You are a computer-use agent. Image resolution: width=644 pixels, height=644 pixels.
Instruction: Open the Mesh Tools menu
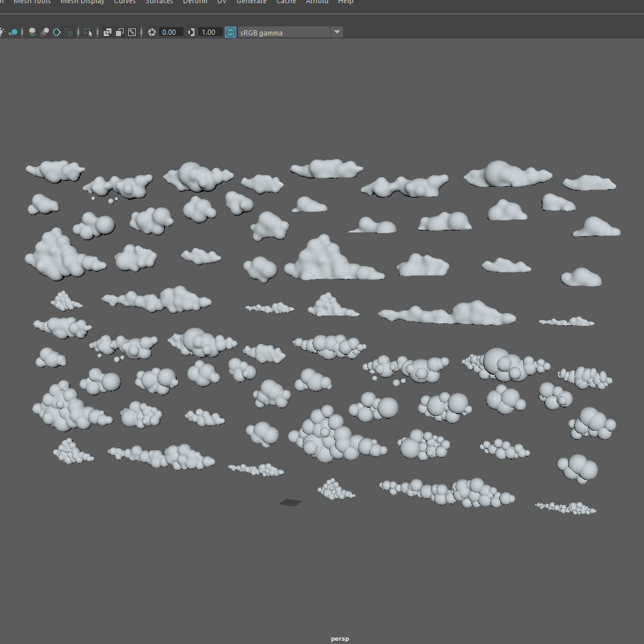coord(32,2)
